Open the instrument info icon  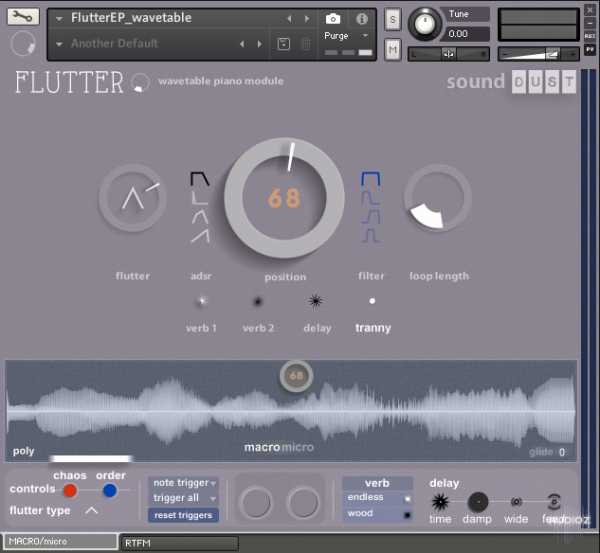pos(362,19)
